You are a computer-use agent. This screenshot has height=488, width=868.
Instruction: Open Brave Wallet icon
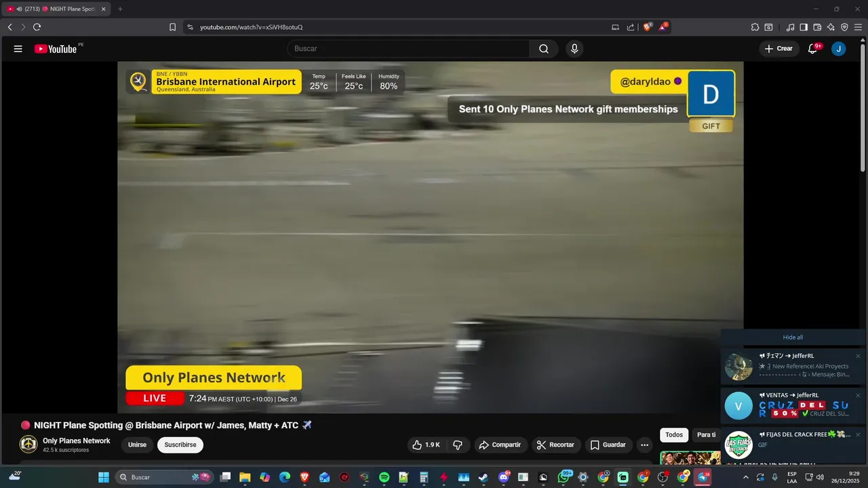pos(817,27)
